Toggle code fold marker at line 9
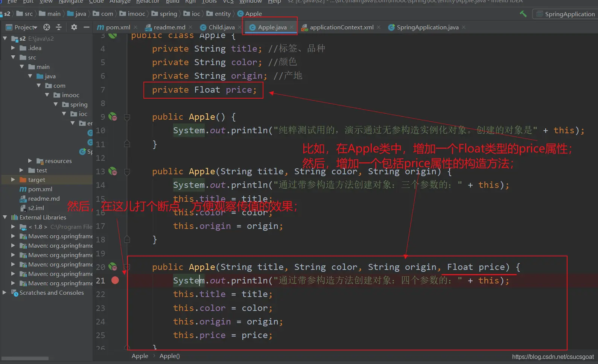This screenshot has height=364, width=598. click(127, 117)
